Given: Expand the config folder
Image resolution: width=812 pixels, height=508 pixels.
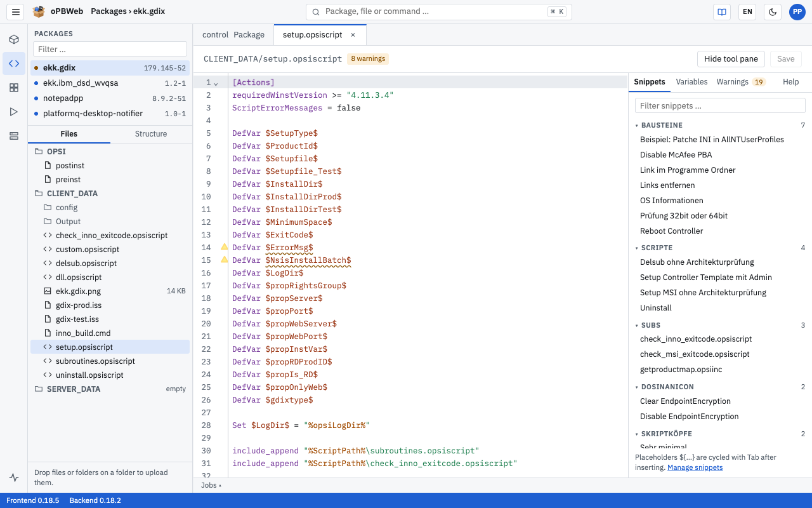Looking at the screenshot, I should [110, 207].
